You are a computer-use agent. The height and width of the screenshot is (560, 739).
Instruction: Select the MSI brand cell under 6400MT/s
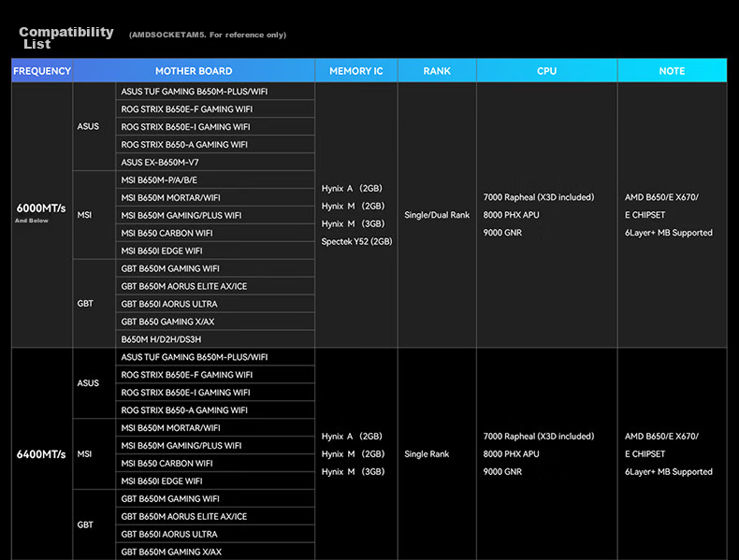[x=94, y=454]
